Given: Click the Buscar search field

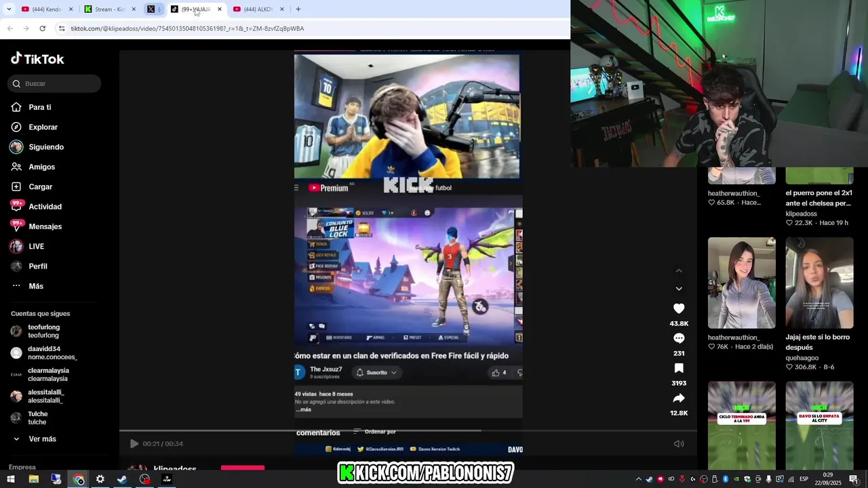Looking at the screenshot, I should click(x=54, y=83).
